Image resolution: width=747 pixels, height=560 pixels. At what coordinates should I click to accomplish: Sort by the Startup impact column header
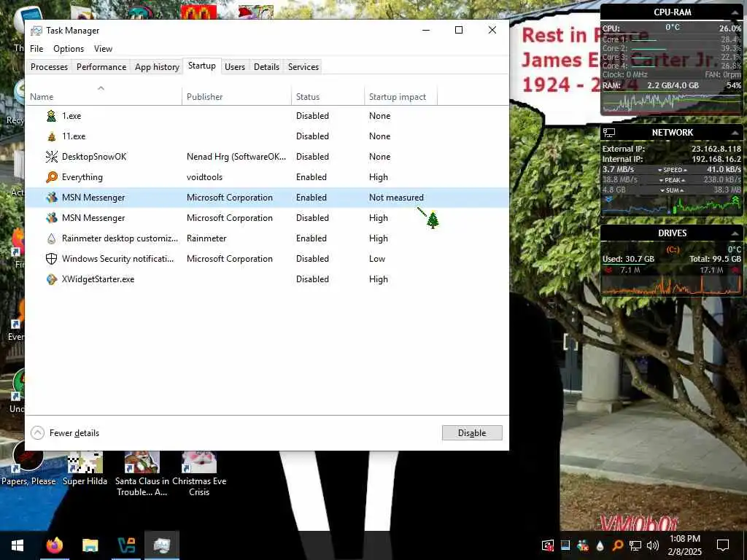click(400, 97)
